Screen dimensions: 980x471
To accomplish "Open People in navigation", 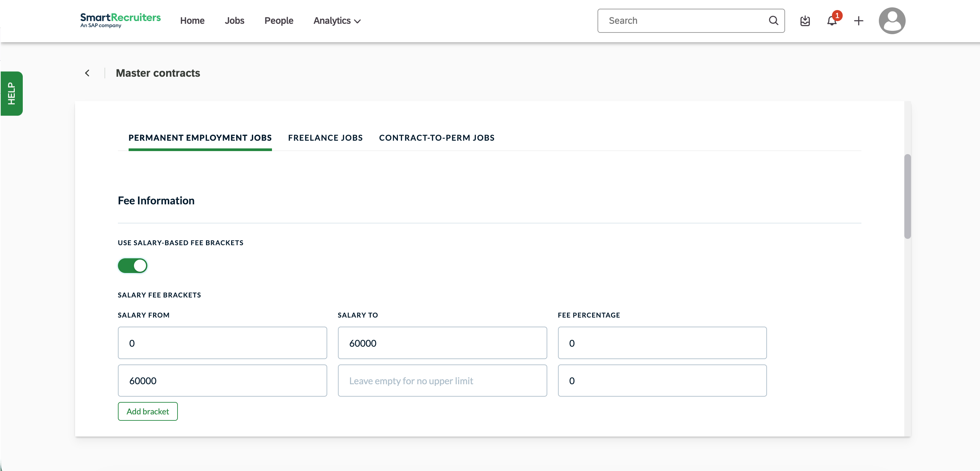I will [279, 20].
